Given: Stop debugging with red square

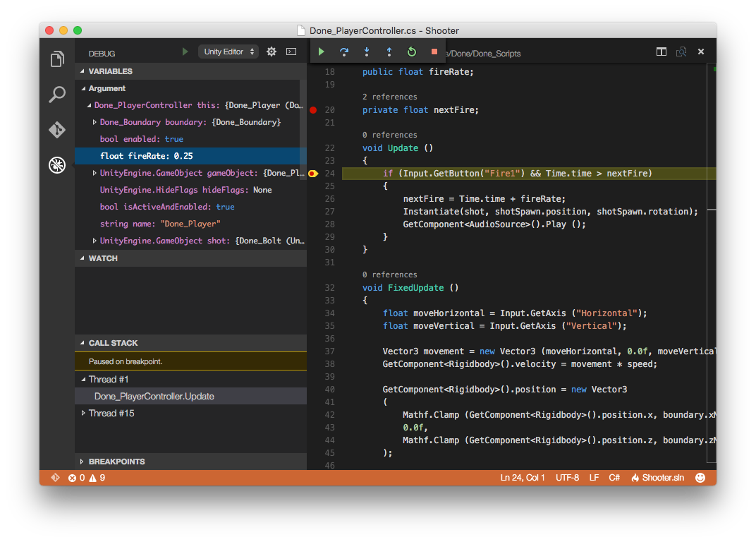Looking at the screenshot, I should 434,52.
